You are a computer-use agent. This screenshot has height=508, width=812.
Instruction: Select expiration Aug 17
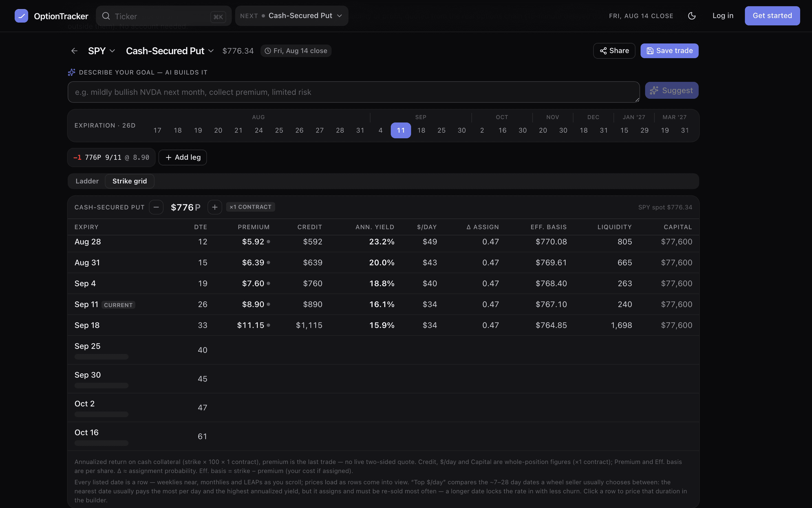(157, 130)
